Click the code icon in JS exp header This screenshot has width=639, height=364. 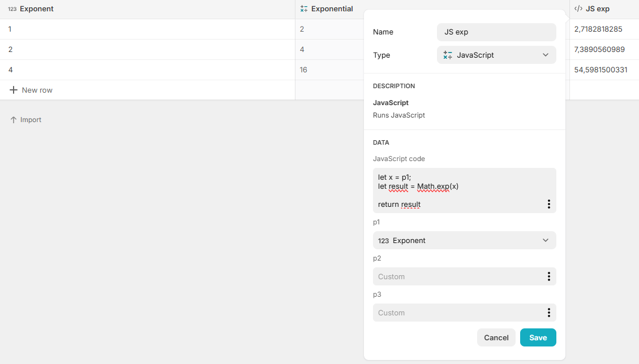(x=578, y=9)
